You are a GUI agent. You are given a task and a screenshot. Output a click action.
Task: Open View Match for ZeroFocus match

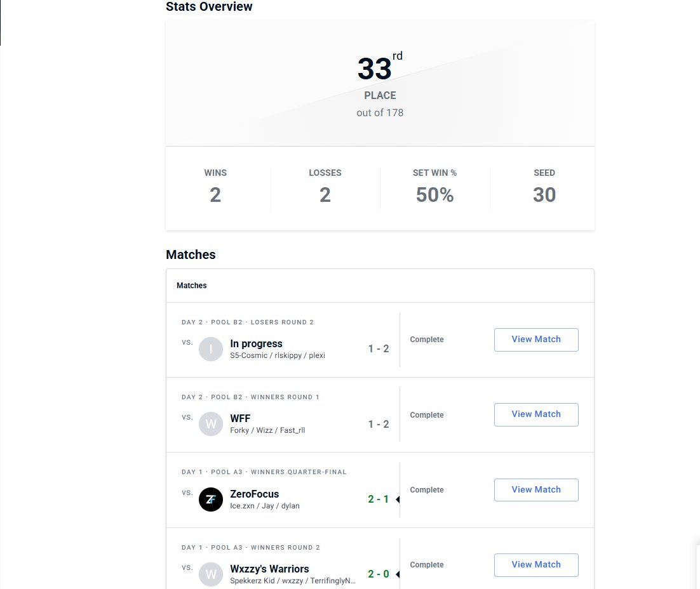pos(536,490)
